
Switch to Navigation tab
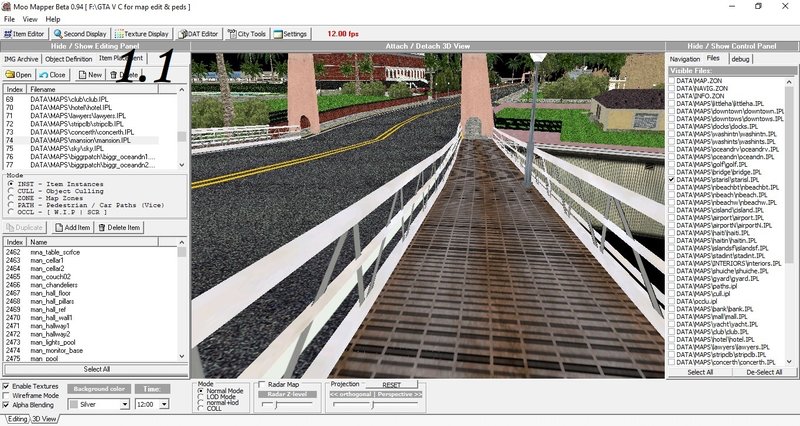coord(685,59)
